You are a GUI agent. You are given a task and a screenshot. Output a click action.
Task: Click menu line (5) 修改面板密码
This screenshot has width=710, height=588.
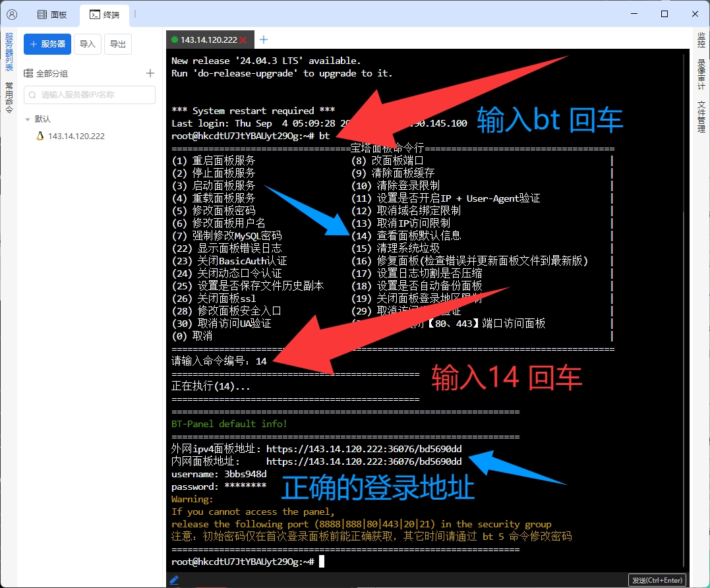click(x=214, y=210)
